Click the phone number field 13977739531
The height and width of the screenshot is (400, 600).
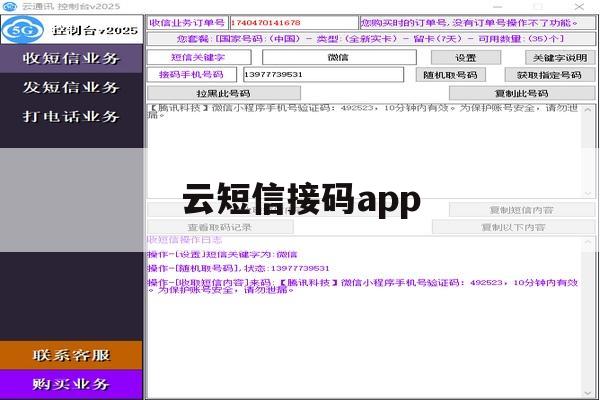coord(323,74)
